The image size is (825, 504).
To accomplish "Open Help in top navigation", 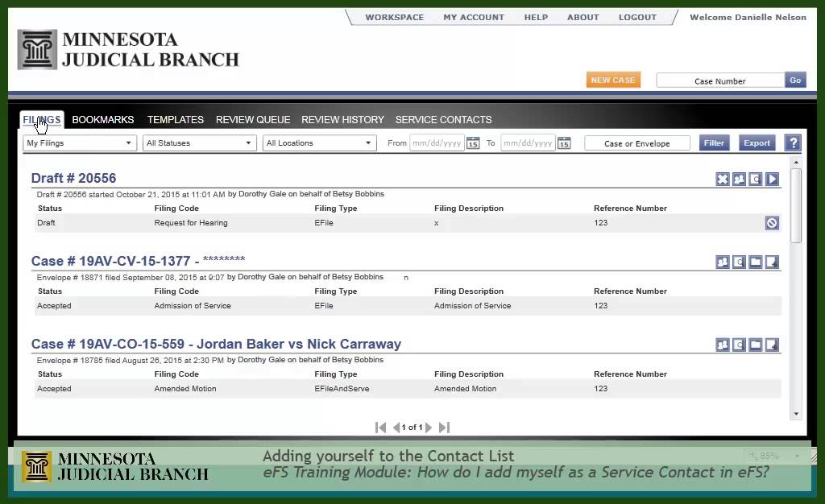I will pos(536,18).
